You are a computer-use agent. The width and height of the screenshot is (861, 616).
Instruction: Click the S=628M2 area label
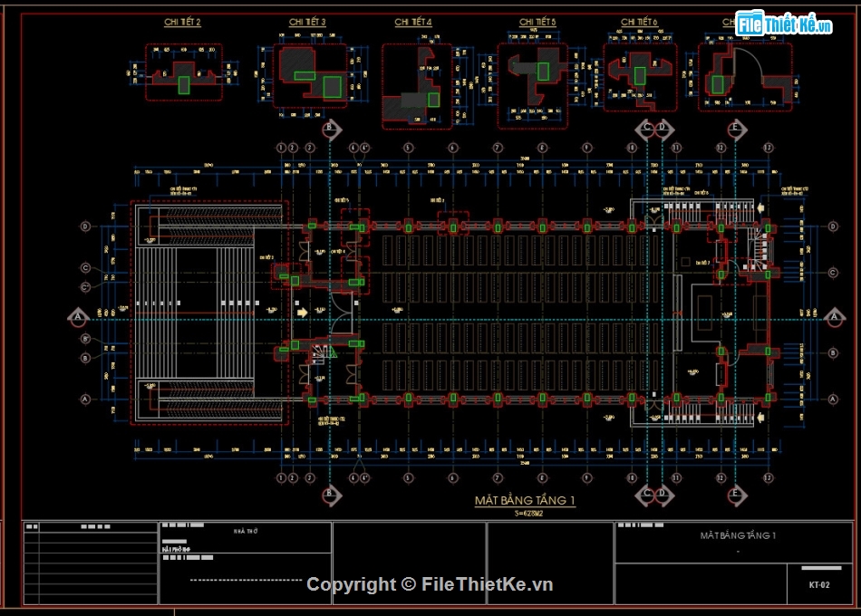pos(528,514)
